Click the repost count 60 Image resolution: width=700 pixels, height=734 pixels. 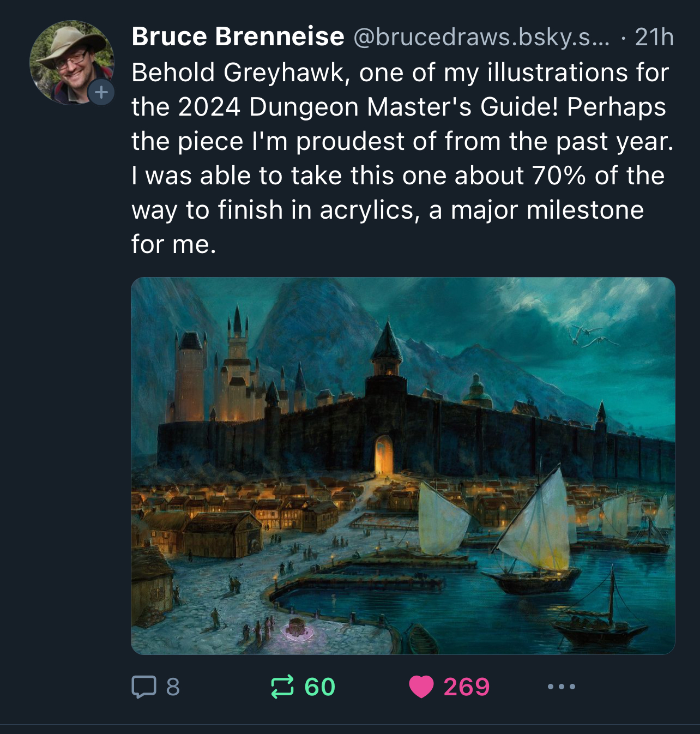point(320,687)
